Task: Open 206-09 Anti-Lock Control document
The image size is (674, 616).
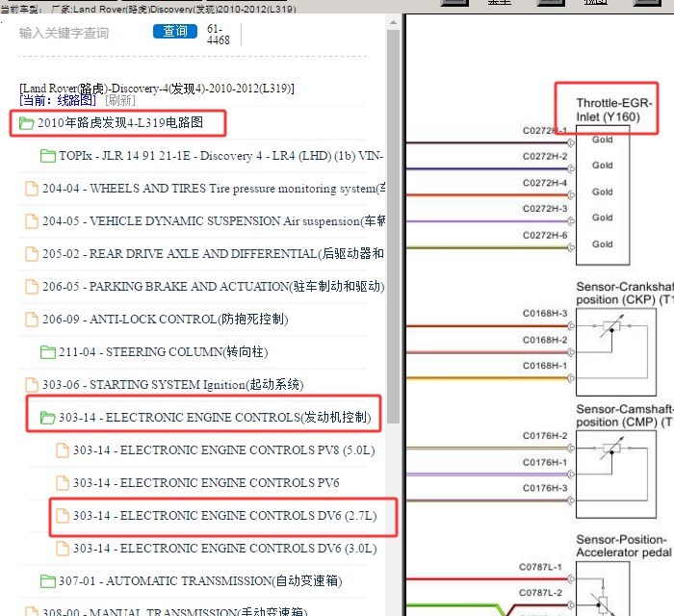Action: (x=165, y=319)
